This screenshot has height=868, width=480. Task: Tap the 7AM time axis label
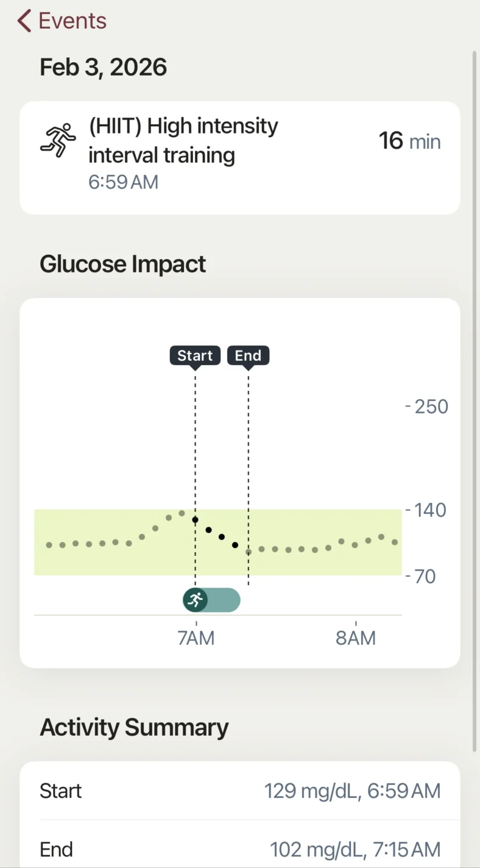196,638
